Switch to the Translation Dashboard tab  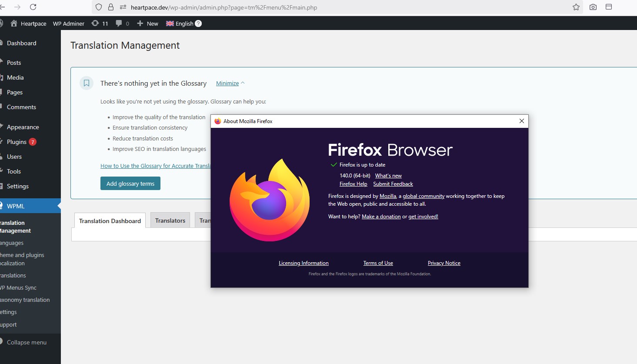pos(110,220)
